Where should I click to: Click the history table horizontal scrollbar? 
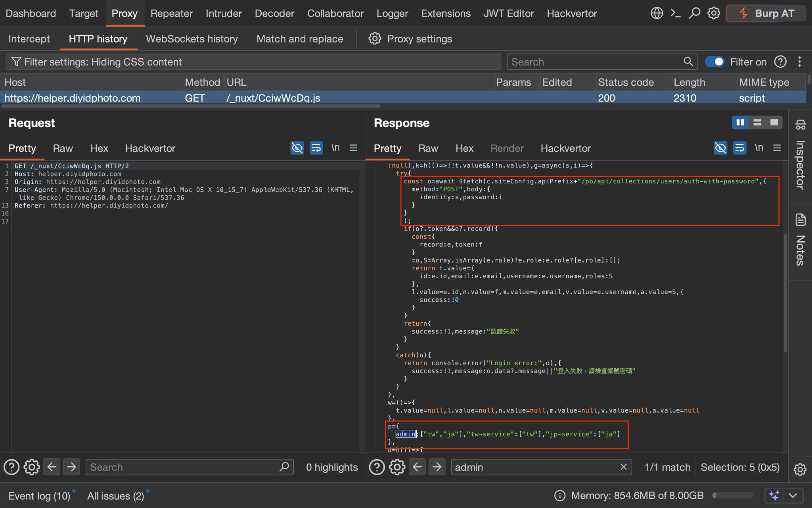click(190, 106)
